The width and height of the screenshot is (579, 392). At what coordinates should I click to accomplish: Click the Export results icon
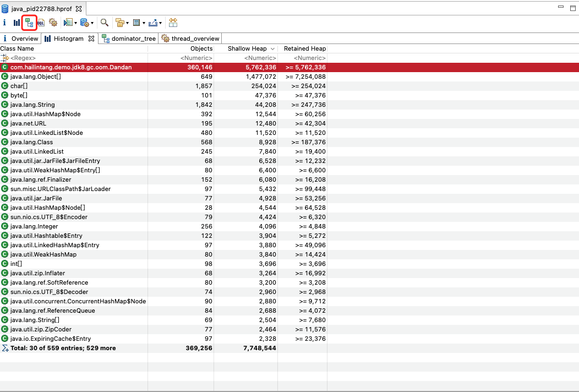pos(153,23)
